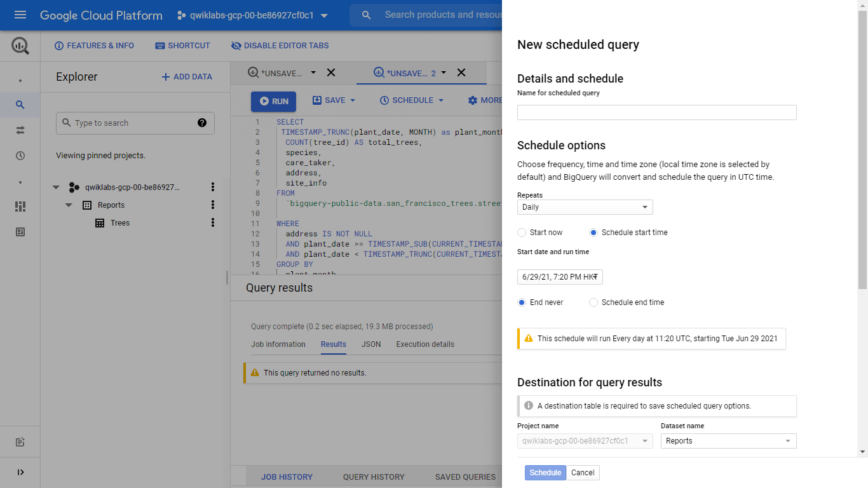Click the panel scrollbar down arrow
Viewport: 868px width, 488px height.
(862, 452)
